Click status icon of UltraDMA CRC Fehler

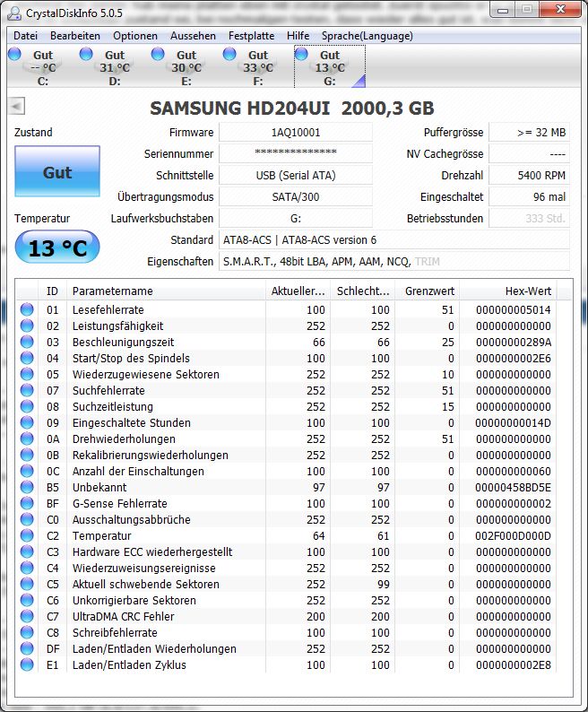coord(27,616)
